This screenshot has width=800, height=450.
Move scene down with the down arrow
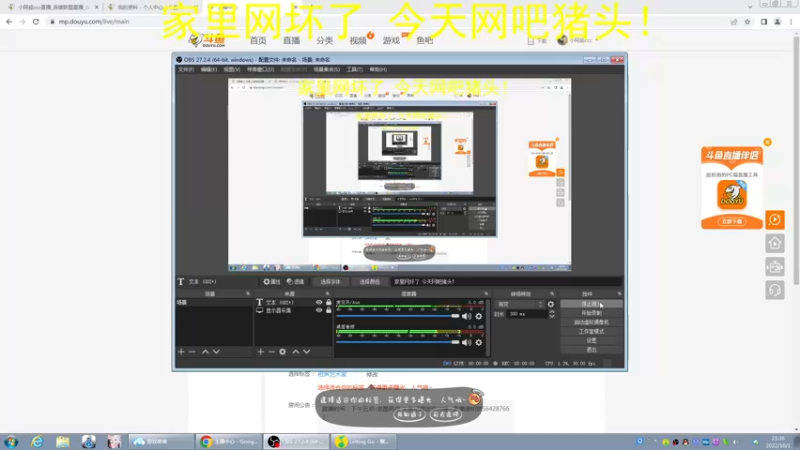pos(216,352)
